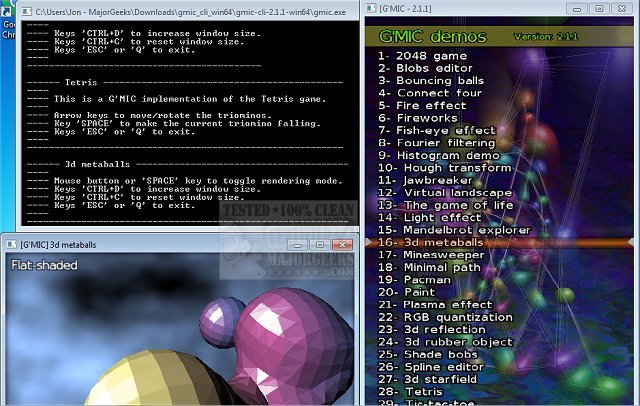
Task: Open the 3d reflection demo
Action: coord(431,330)
